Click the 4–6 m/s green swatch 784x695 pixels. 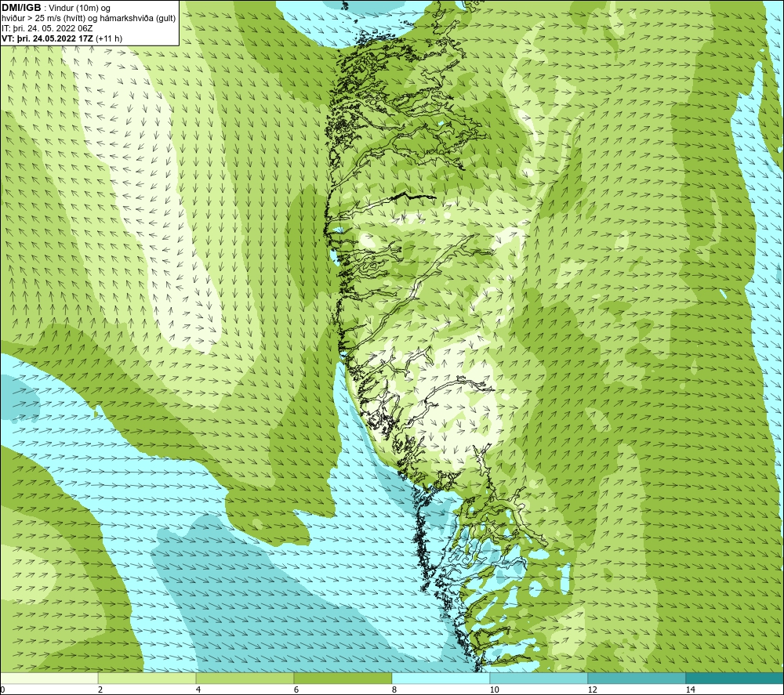tap(245, 678)
